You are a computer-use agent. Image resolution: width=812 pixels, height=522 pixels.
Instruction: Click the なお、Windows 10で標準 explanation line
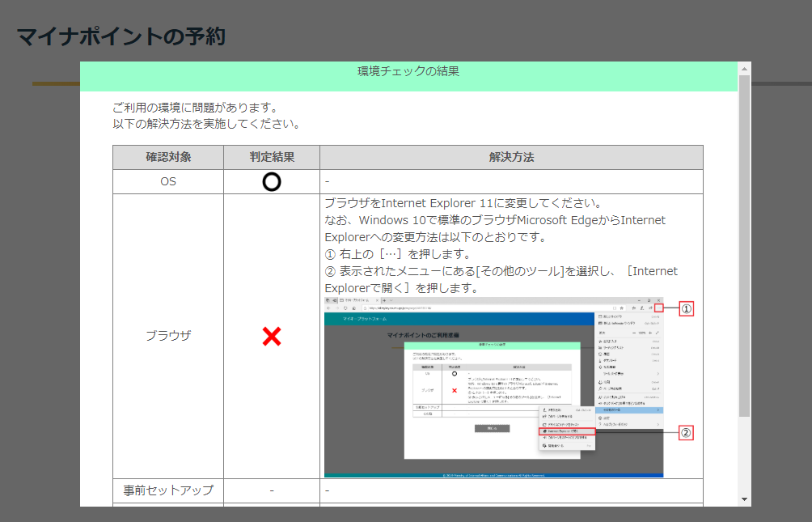coord(495,228)
